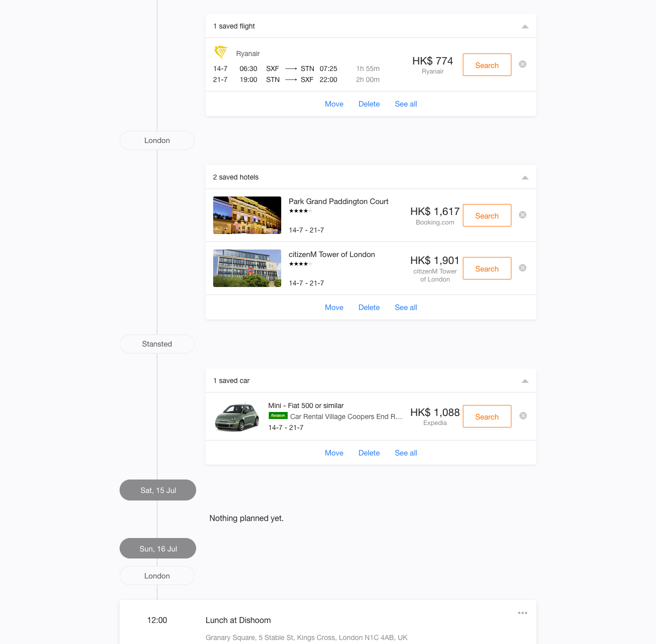Viewport: 656px width, 644px height.
Task: Open citizenM Tower of London photo
Action: pos(247,268)
